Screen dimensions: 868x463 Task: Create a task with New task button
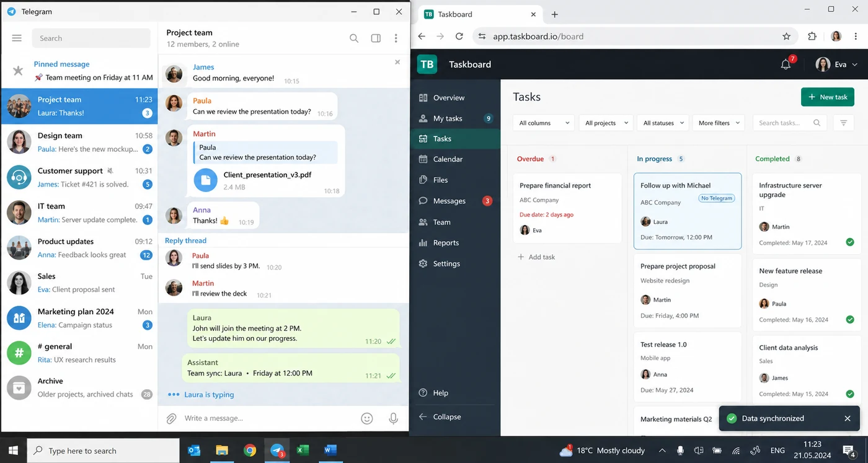[x=828, y=97]
